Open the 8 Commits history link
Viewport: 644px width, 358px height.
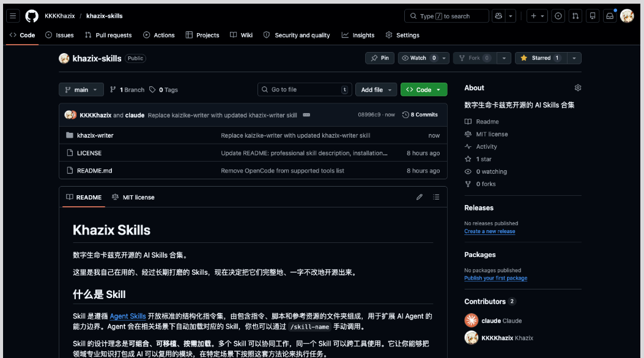[x=420, y=115]
